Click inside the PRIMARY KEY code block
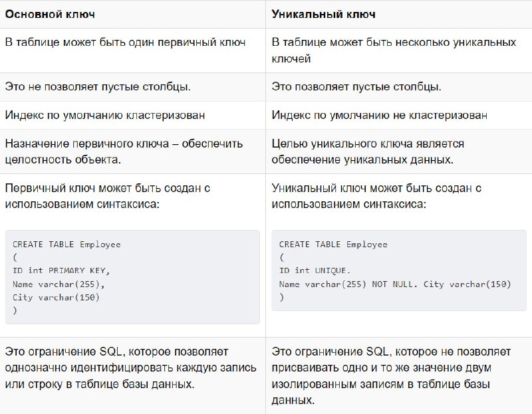 point(132,277)
